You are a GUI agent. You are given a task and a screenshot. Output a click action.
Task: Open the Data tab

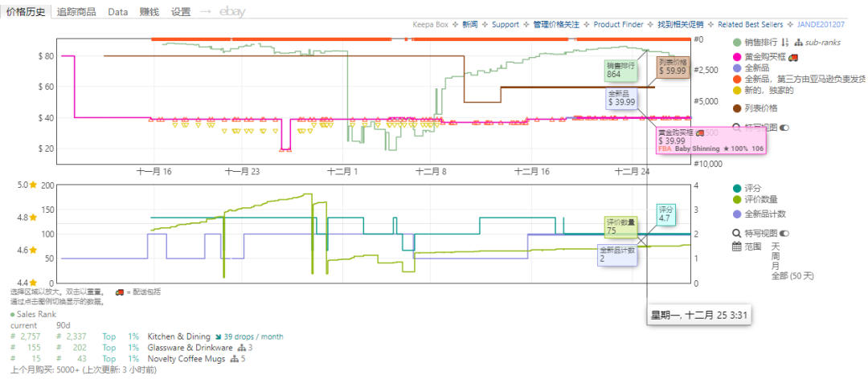pos(118,12)
